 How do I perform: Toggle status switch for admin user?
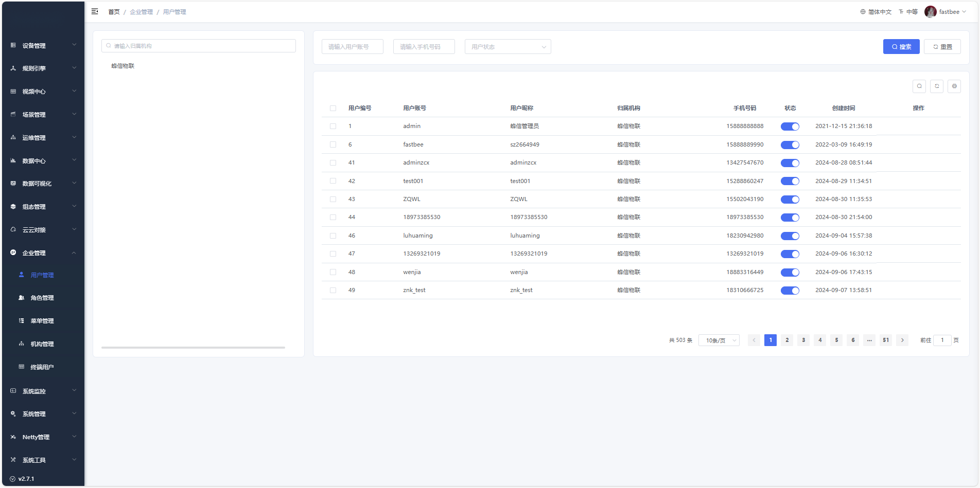(x=790, y=126)
